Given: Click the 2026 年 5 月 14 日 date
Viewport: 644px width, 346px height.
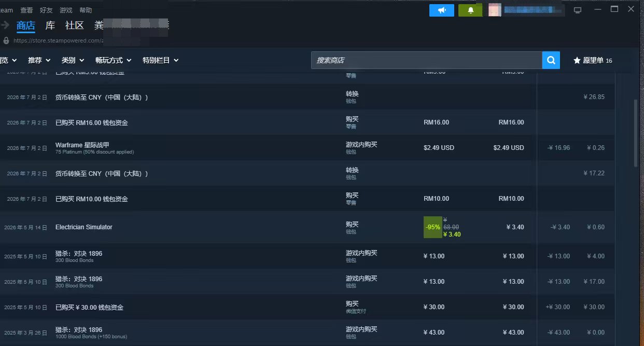Looking at the screenshot, I should click(x=25, y=227).
